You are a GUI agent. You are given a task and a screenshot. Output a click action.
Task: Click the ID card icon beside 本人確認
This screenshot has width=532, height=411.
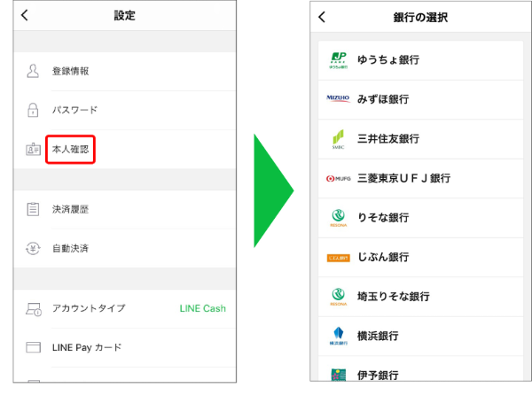(x=34, y=149)
